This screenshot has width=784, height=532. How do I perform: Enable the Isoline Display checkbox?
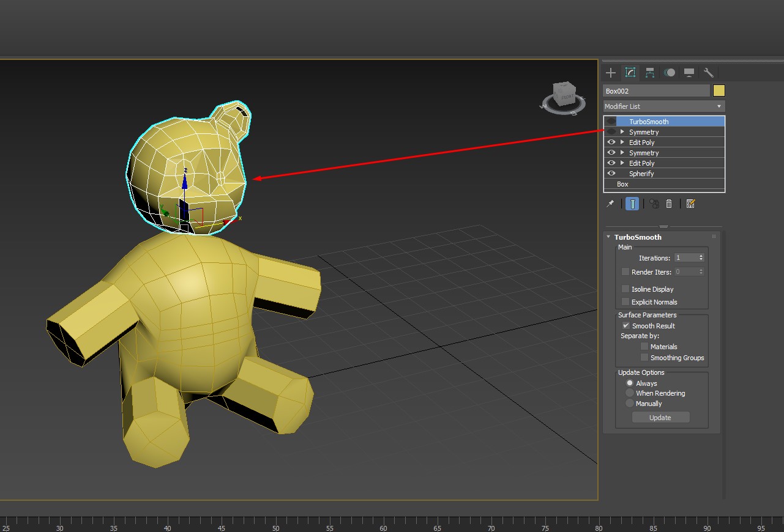625,289
